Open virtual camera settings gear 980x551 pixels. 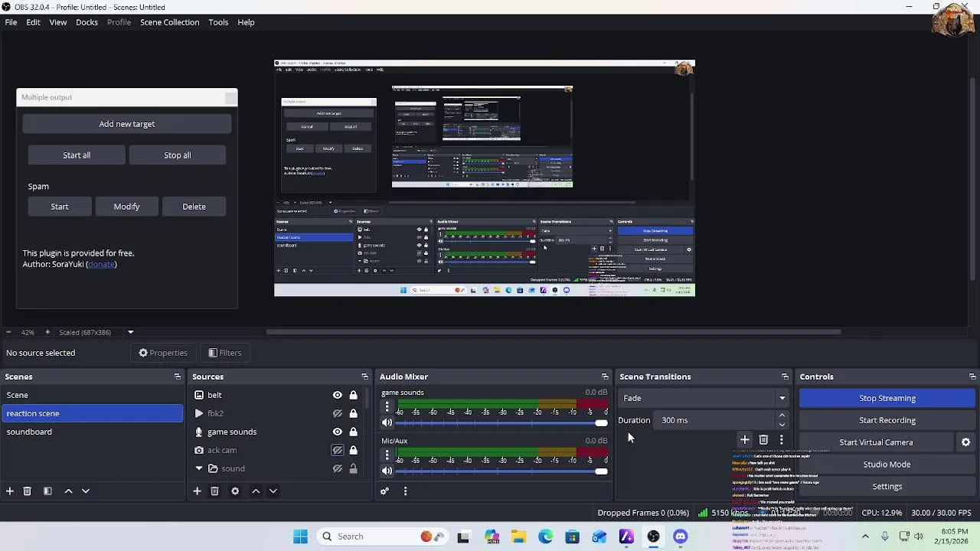point(965,442)
